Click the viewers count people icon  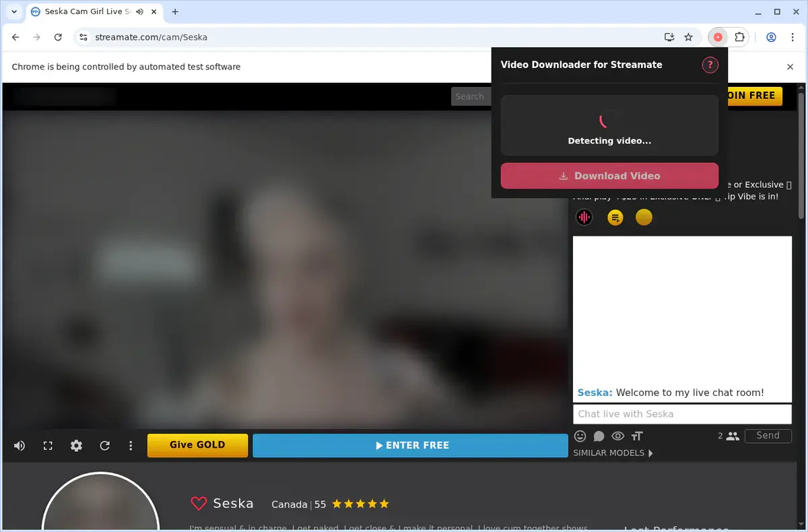(x=733, y=436)
